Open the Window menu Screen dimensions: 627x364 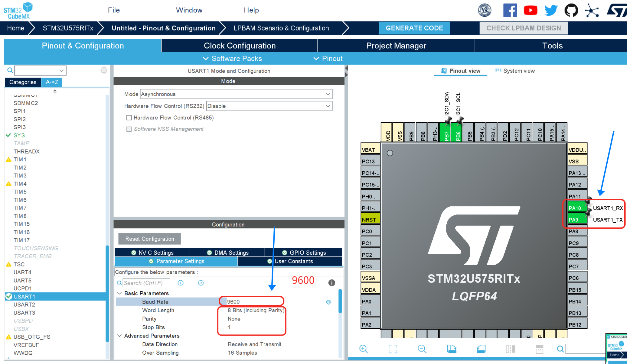click(189, 10)
